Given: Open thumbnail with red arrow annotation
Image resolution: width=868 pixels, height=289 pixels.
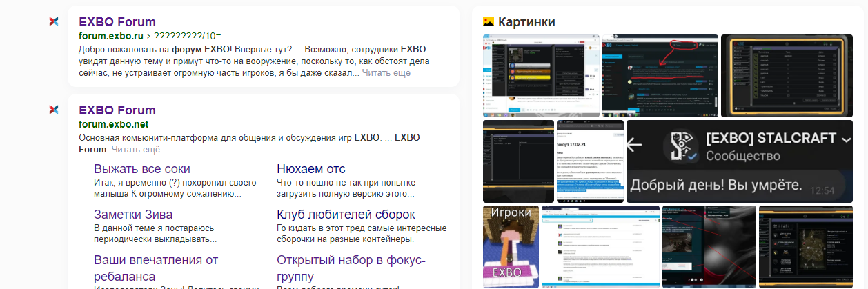Looking at the screenshot, I should click(659, 76).
